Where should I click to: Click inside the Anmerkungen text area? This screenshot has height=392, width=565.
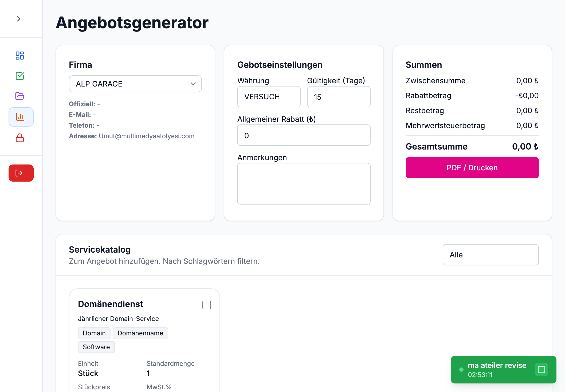(303, 184)
